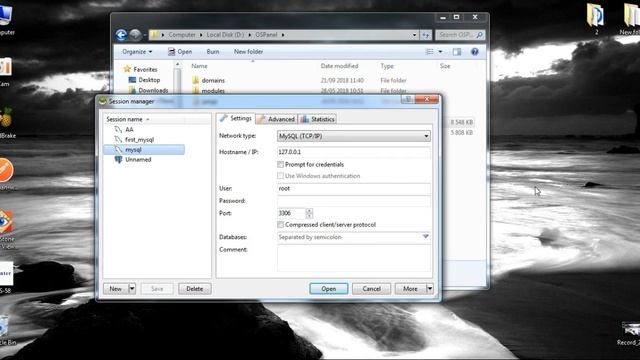The width and height of the screenshot is (640, 360).
Task: Click Local Disk (D:) in address bar
Action: (x=225, y=35)
